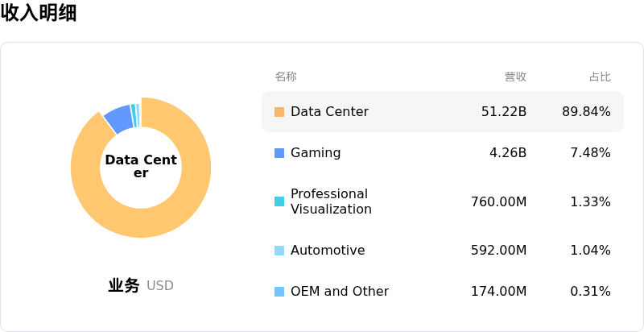Click the 营收 column header

pyautogui.click(x=515, y=77)
